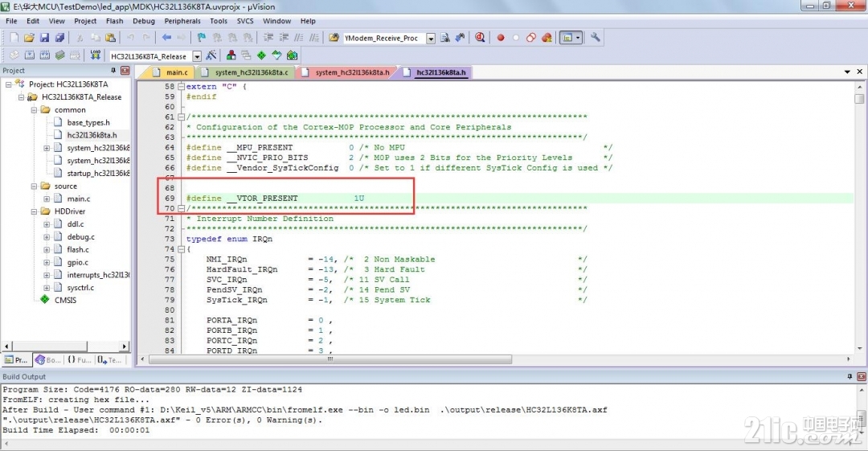Switch to the Books tab in the Project panel
Image resolution: width=868 pixels, height=451 pixels.
click(x=47, y=360)
